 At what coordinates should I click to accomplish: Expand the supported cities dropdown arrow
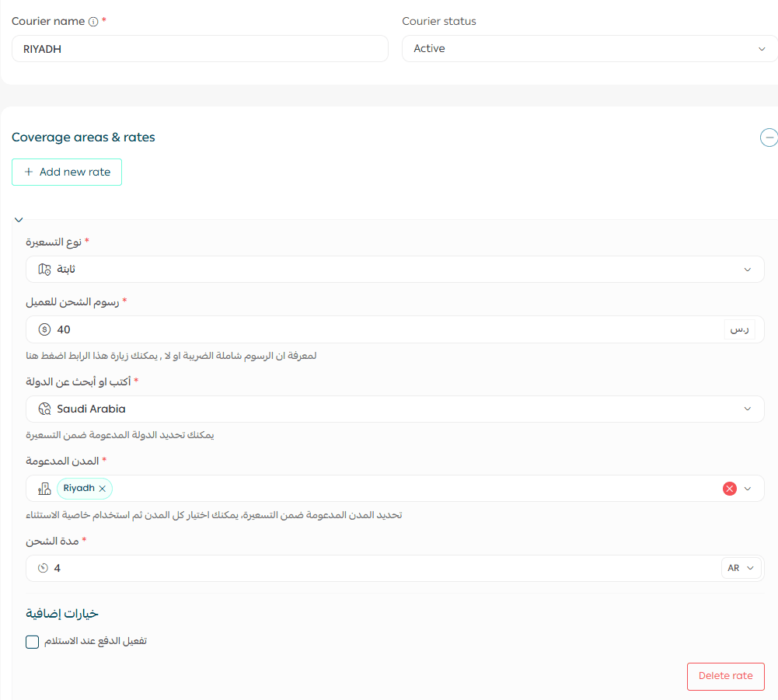pyautogui.click(x=748, y=489)
